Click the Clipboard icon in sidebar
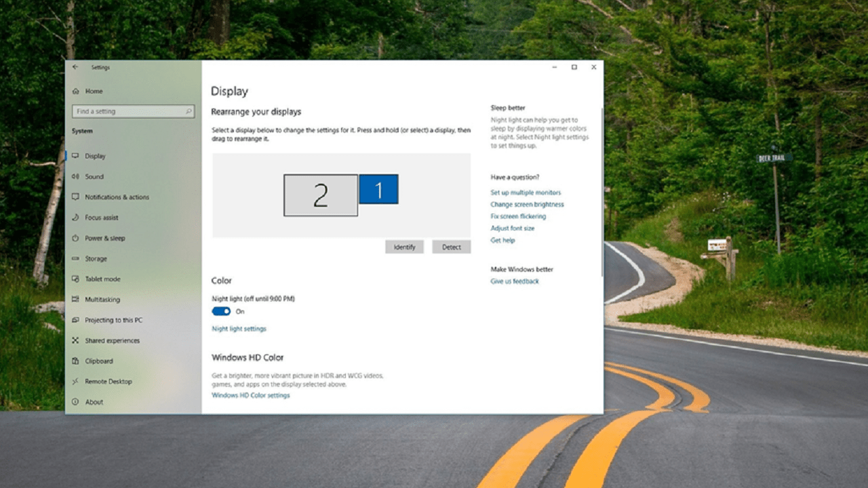Viewport: 868px width, 488px height. 75,361
